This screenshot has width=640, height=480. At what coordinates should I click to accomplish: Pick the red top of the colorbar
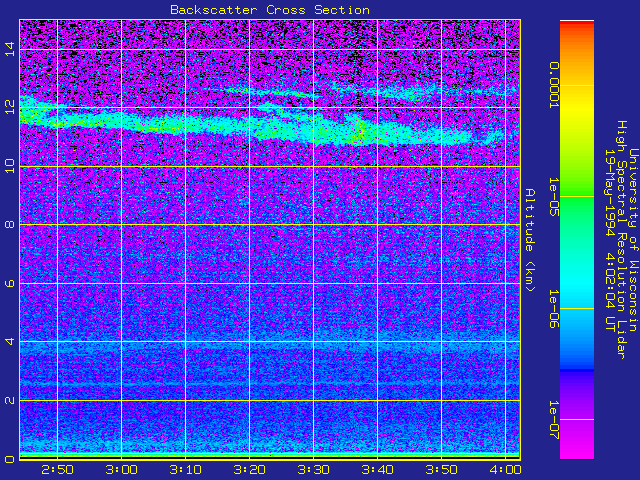point(577,24)
